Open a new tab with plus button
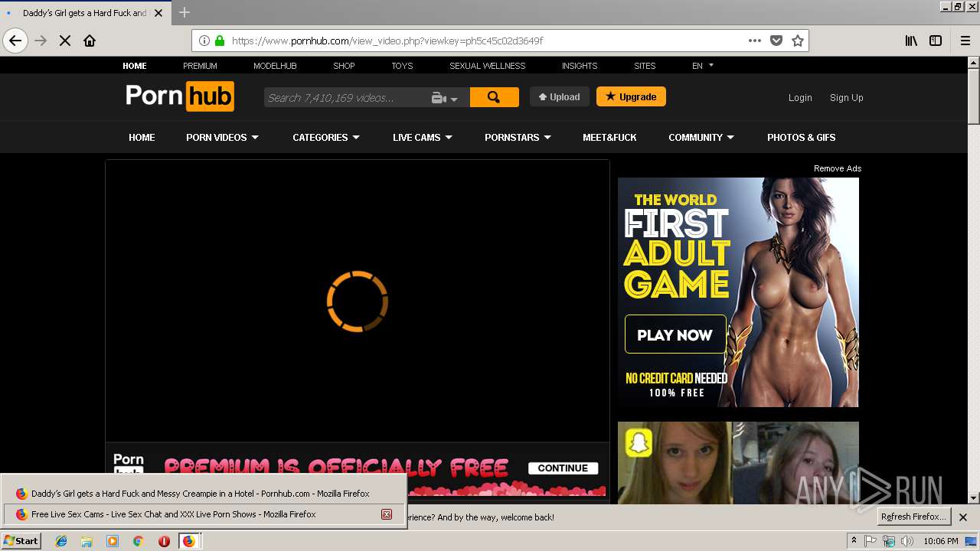 point(185,12)
